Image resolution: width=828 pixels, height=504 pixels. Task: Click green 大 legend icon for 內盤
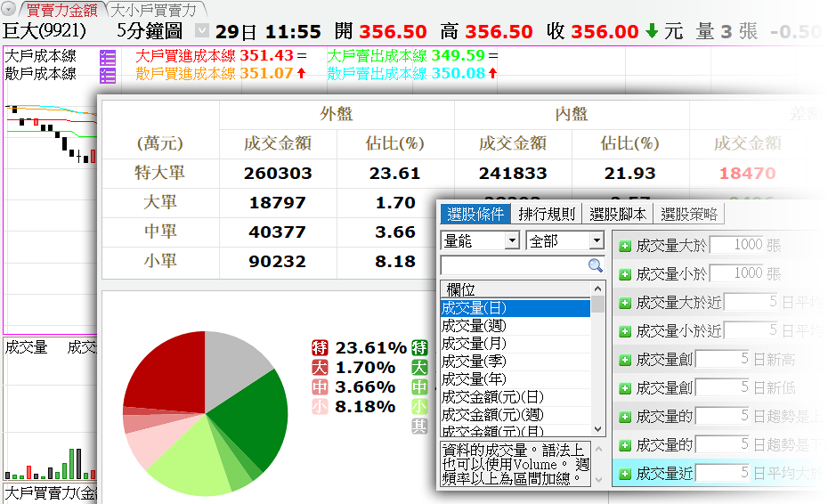(x=419, y=368)
